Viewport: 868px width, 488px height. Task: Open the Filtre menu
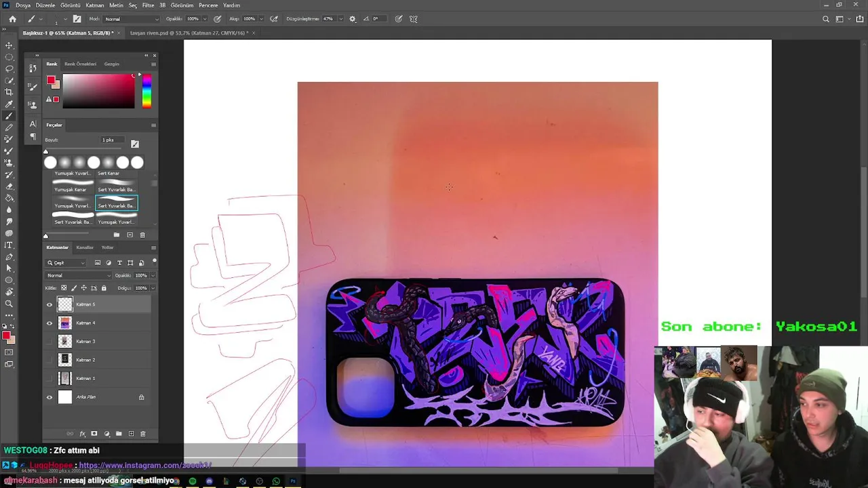tap(148, 5)
